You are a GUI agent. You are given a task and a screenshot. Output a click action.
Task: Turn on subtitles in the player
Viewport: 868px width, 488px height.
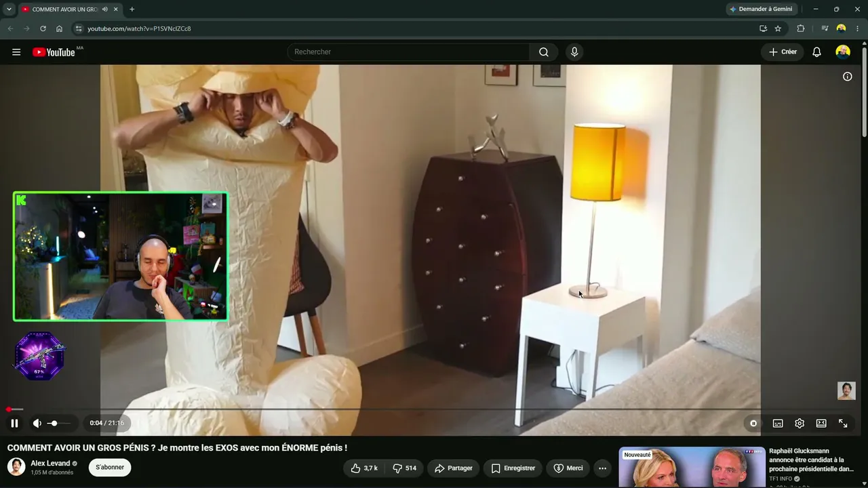[x=778, y=423]
